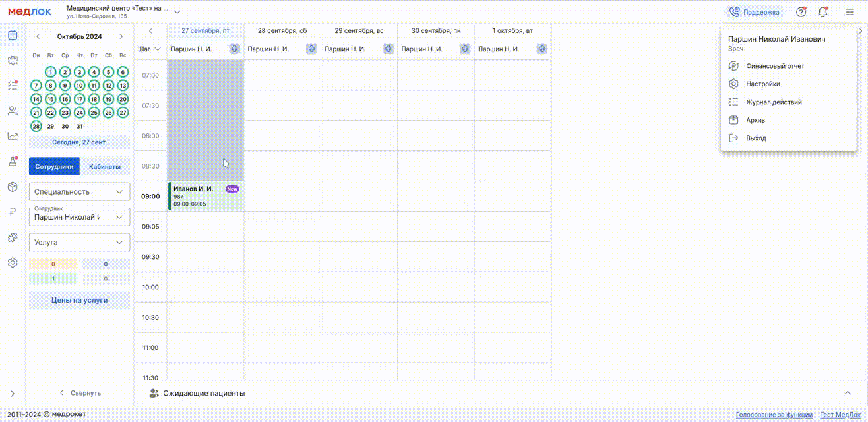Select October 15 in the mini calendar

pos(51,99)
